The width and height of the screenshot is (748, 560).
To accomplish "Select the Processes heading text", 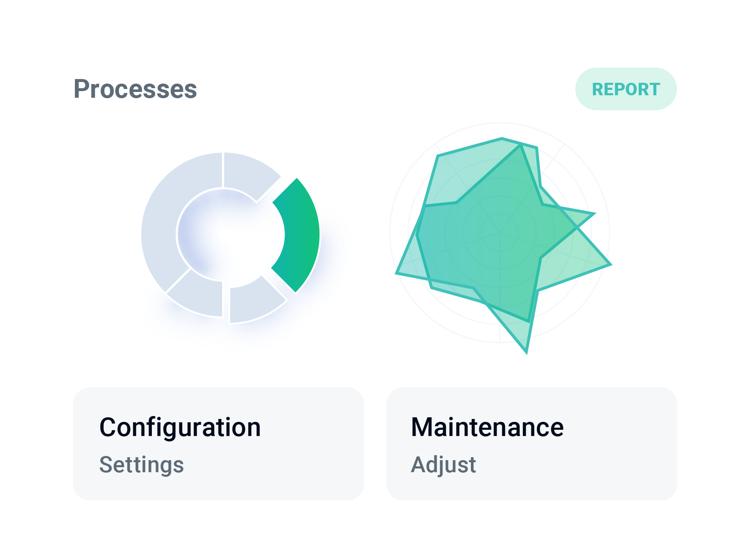I will click(135, 89).
